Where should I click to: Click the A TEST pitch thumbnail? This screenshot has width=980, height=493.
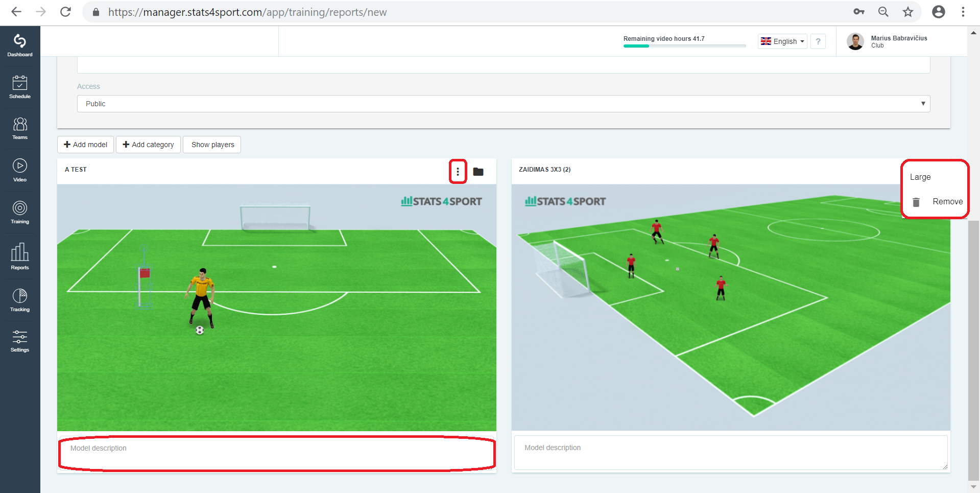(276, 308)
